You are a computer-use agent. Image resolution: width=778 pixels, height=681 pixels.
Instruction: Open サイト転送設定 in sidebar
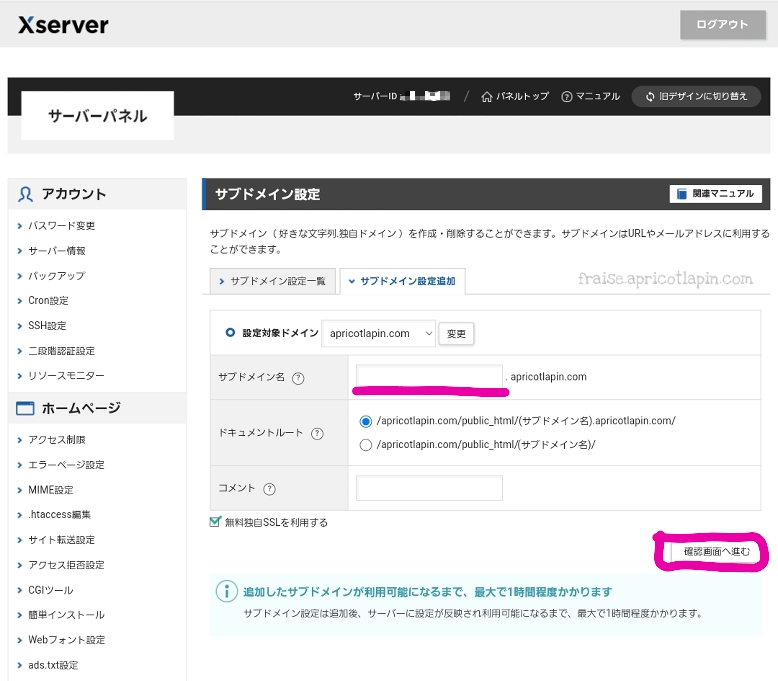click(x=61, y=540)
